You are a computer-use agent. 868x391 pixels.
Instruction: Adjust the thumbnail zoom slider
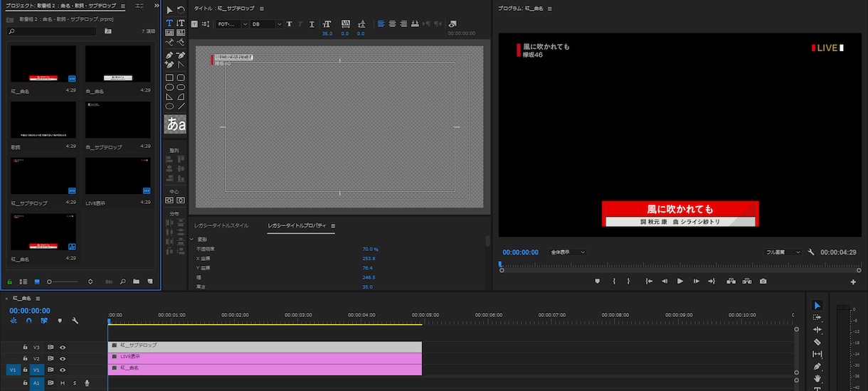click(x=64, y=282)
